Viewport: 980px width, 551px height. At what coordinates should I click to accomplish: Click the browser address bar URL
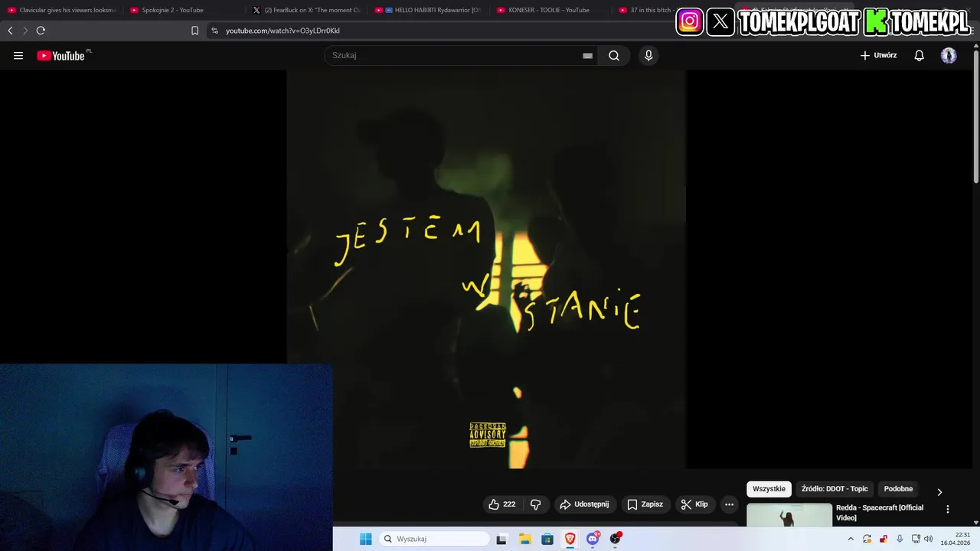point(283,31)
